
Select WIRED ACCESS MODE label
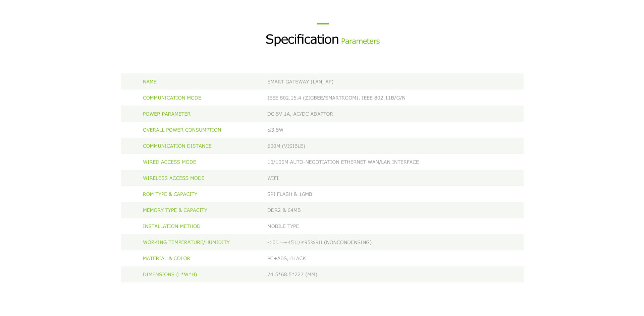pyautogui.click(x=169, y=162)
